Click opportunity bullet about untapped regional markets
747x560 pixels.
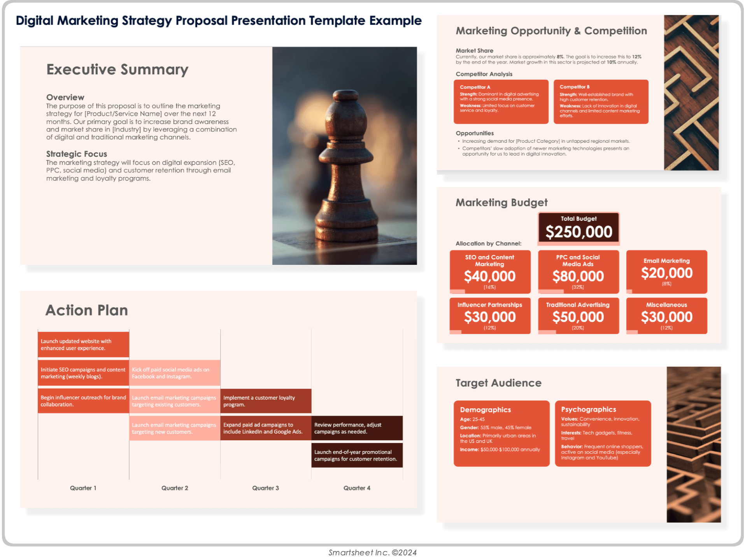pyautogui.click(x=546, y=141)
